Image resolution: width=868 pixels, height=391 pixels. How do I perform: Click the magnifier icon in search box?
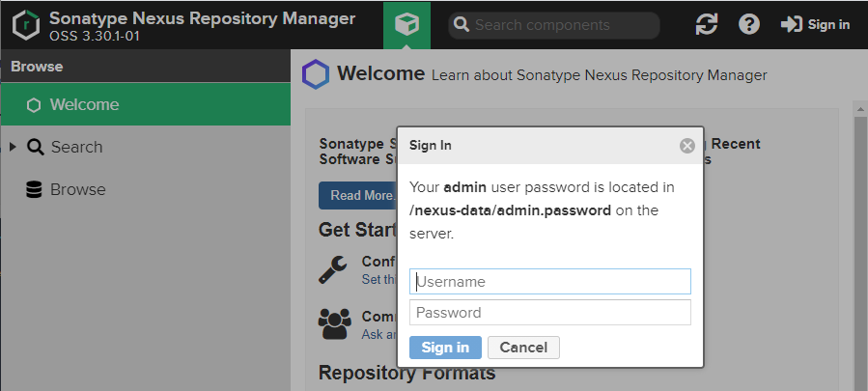462,25
